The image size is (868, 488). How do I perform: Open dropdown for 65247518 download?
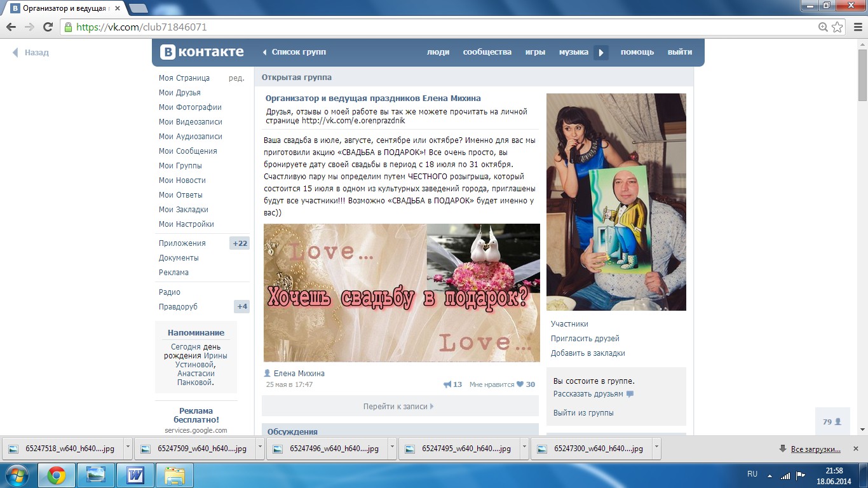pyautogui.click(x=128, y=448)
